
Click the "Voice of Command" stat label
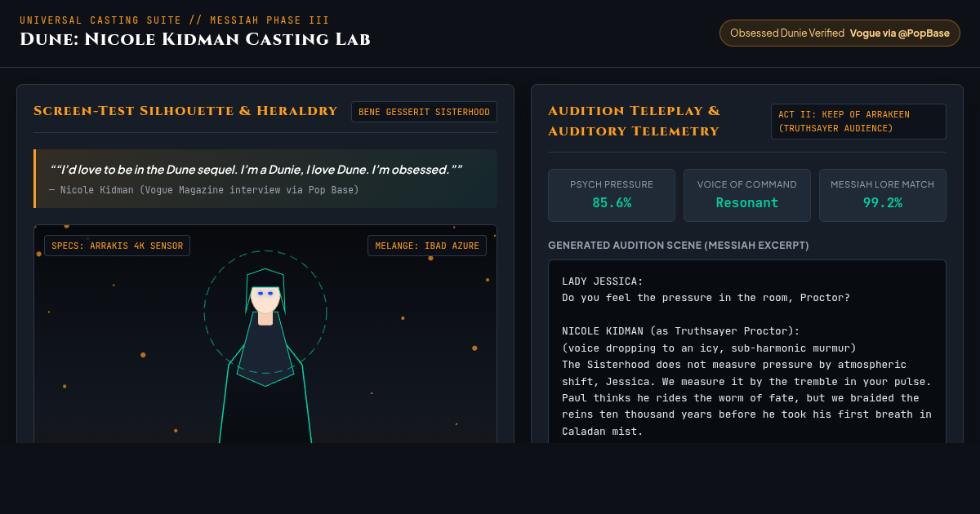pyautogui.click(x=747, y=184)
